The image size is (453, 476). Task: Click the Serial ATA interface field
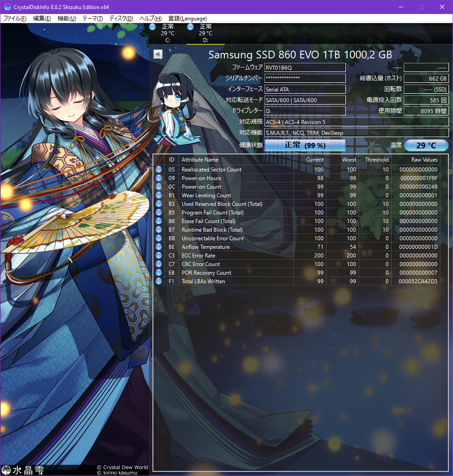pos(305,89)
